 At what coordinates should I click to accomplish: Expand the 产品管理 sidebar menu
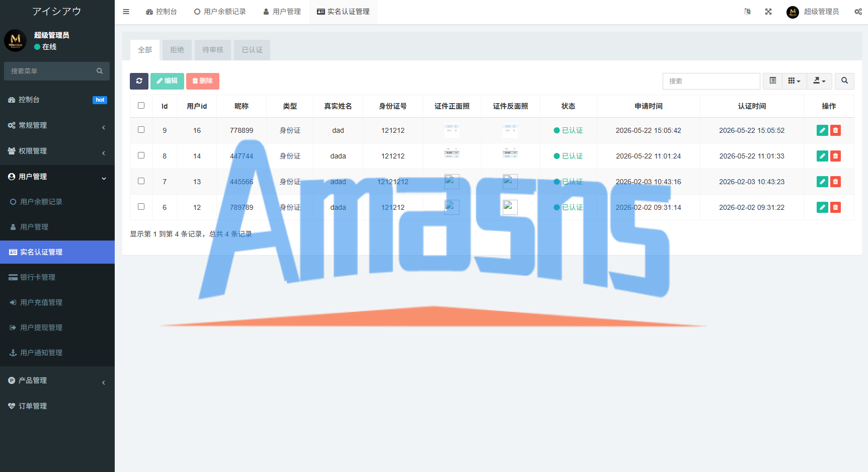coord(57,380)
